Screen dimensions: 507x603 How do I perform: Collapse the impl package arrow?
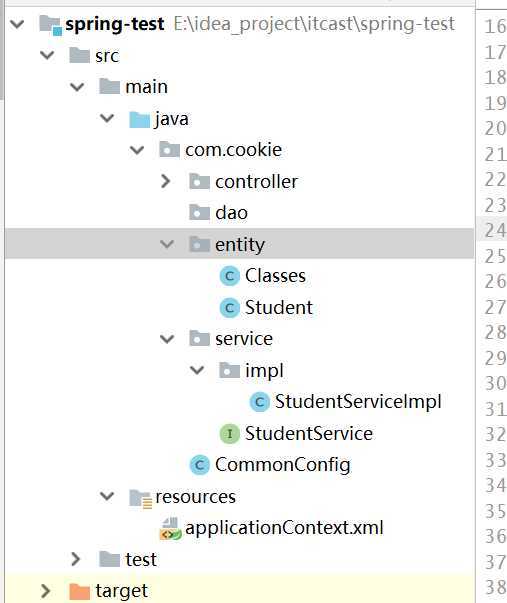pos(197,370)
